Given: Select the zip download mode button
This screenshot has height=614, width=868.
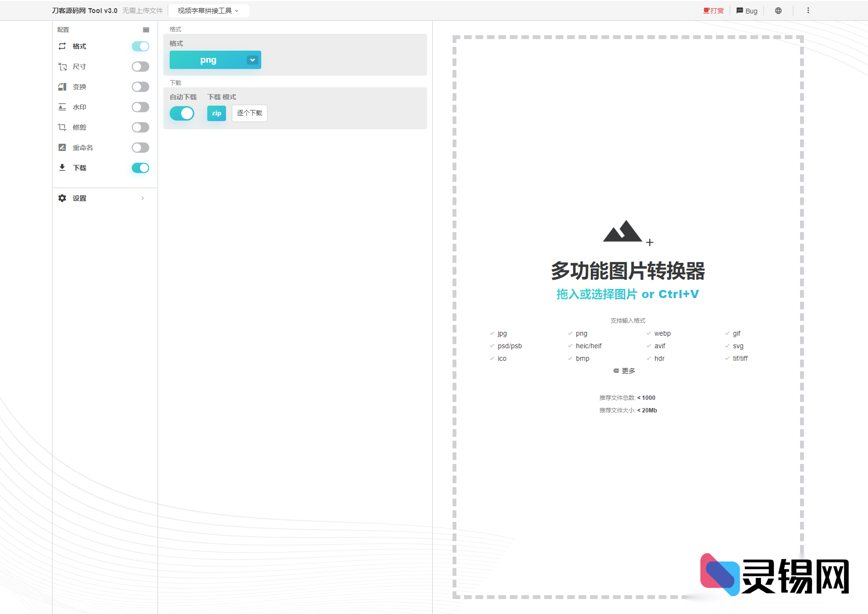Looking at the screenshot, I should pos(216,113).
